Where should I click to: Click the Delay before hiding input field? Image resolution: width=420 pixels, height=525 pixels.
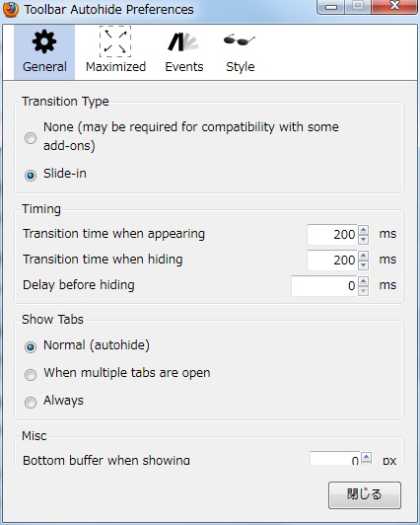click(x=324, y=285)
